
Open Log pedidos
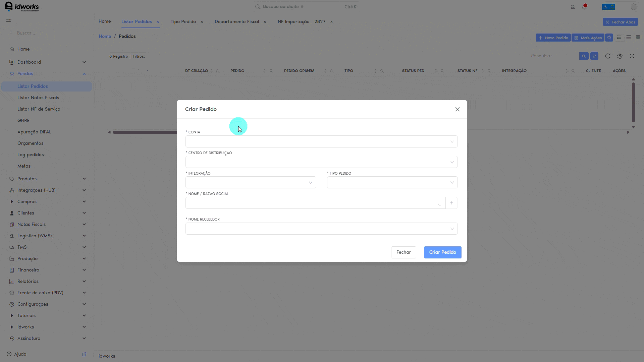[31, 155]
